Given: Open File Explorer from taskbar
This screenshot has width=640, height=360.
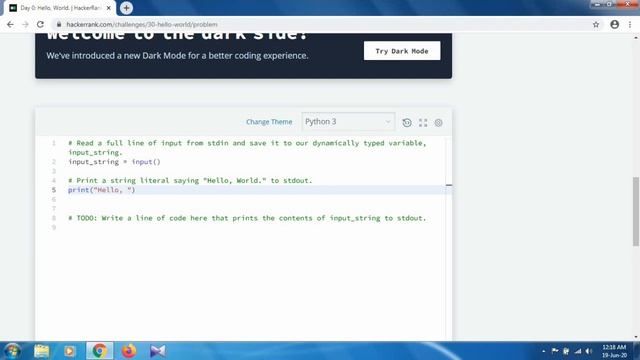Looking at the screenshot, I should click(41, 351).
